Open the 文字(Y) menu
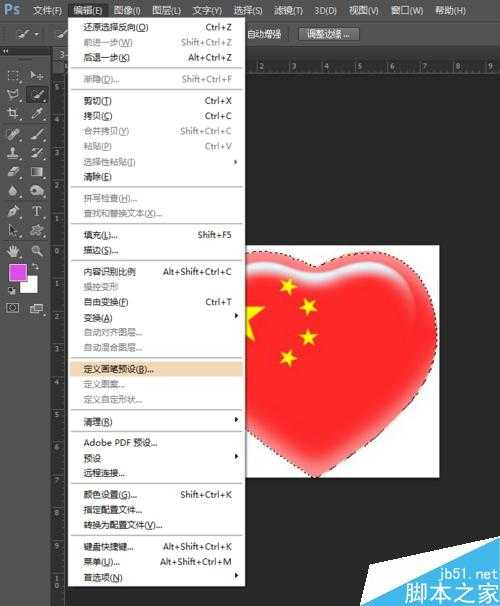500x606 pixels. [207, 10]
